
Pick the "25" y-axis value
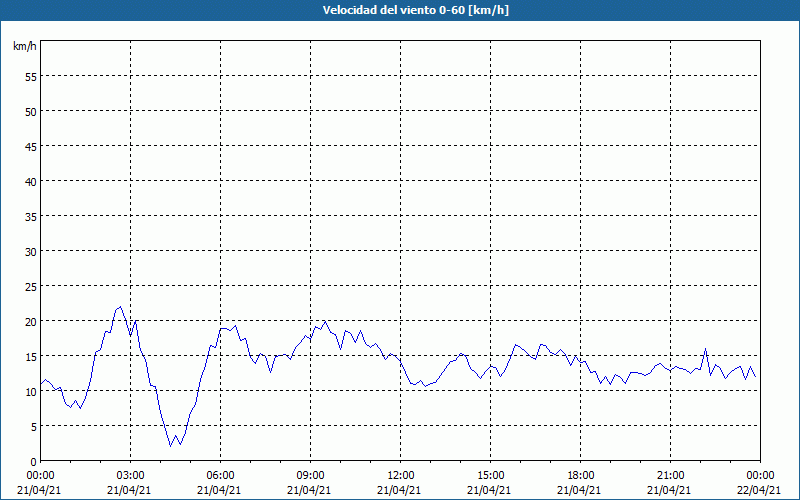point(31,286)
